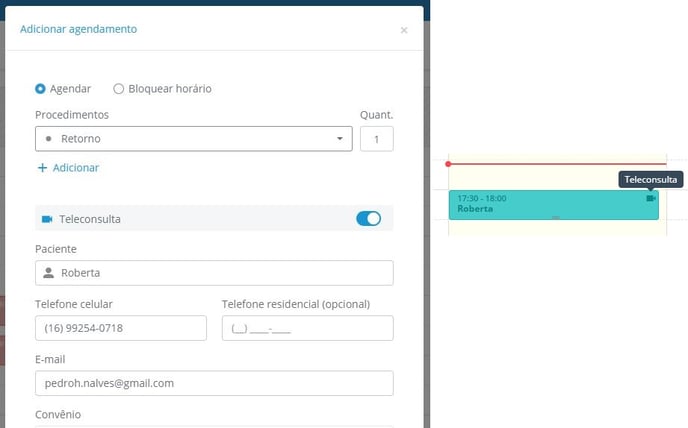Click the grey bullet dot before Retorno
The width and height of the screenshot is (688, 428).
coord(49,139)
